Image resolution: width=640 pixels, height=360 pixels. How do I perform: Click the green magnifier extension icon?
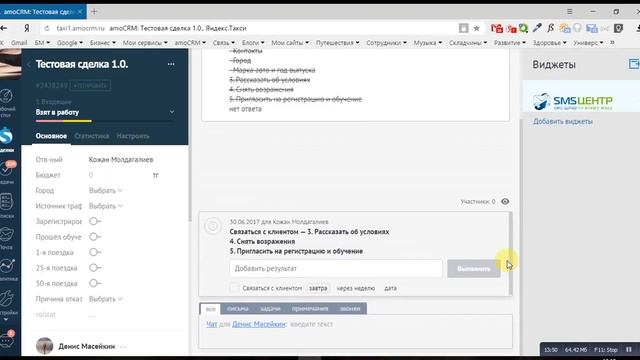click(x=524, y=28)
